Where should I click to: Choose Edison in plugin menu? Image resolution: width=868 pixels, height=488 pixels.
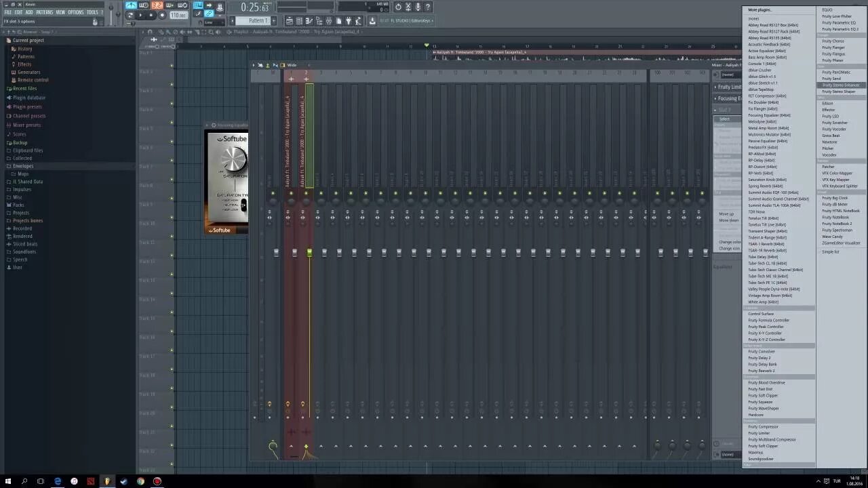click(827, 104)
